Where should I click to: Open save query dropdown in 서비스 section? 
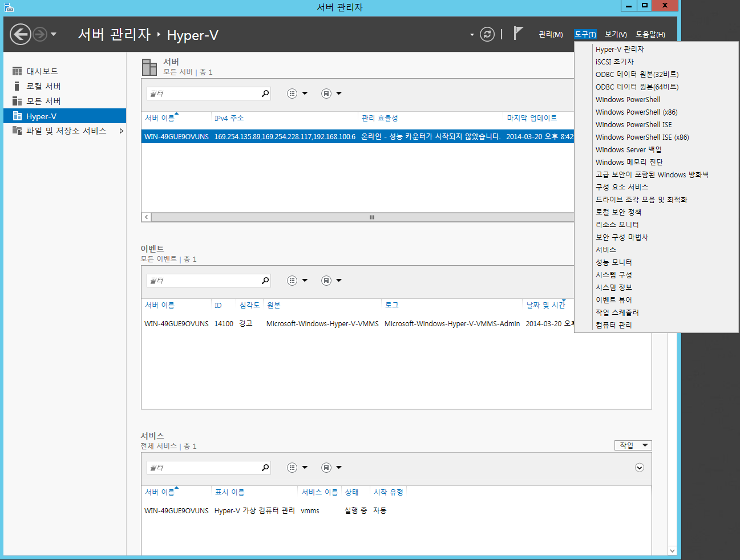339,468
